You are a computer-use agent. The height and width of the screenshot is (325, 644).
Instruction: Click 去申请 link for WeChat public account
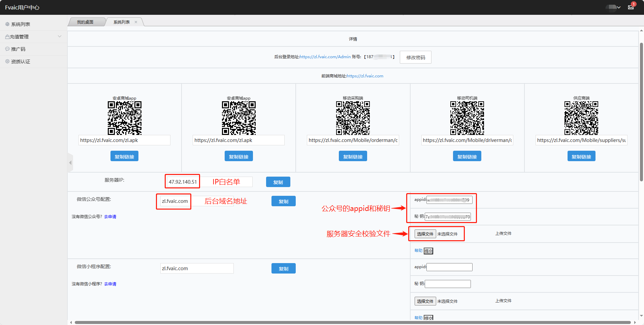[x=110, y=217]
